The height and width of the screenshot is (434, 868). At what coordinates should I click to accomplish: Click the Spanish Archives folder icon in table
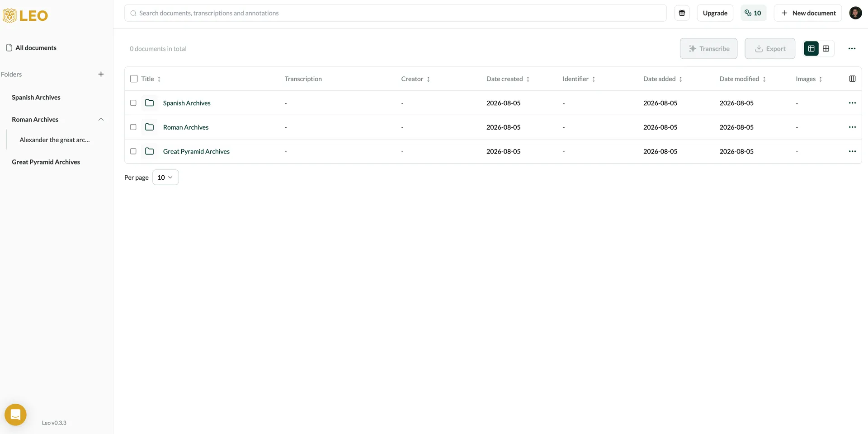click(x=149, y=103)
